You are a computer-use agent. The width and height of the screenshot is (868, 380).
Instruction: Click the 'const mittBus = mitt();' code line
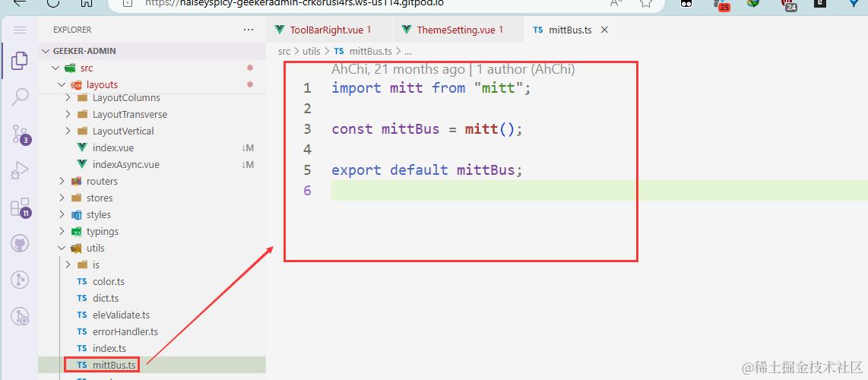click(x=427, y=129)
